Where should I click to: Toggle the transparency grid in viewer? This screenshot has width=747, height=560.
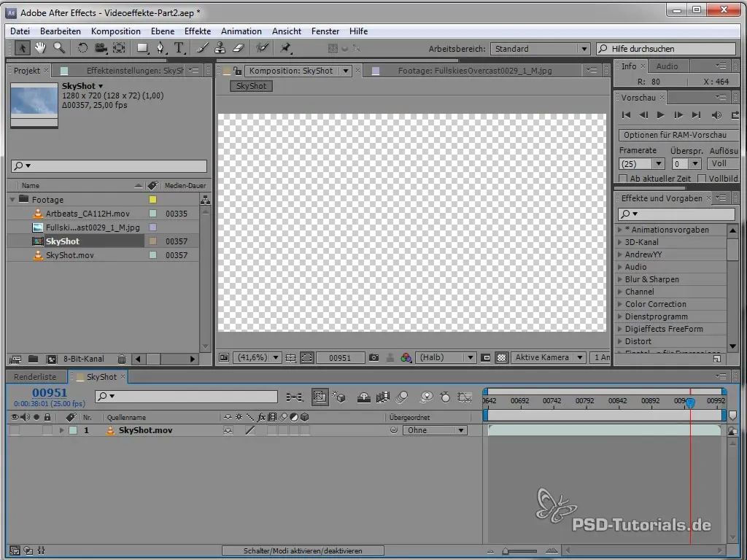pyautogui.click(x=501, y=357)
